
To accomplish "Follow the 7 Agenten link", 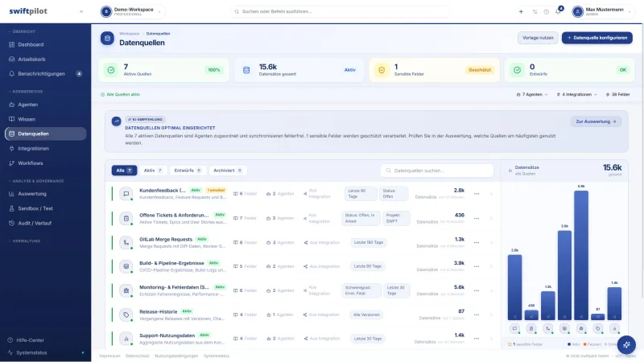I will click(532, 94).
